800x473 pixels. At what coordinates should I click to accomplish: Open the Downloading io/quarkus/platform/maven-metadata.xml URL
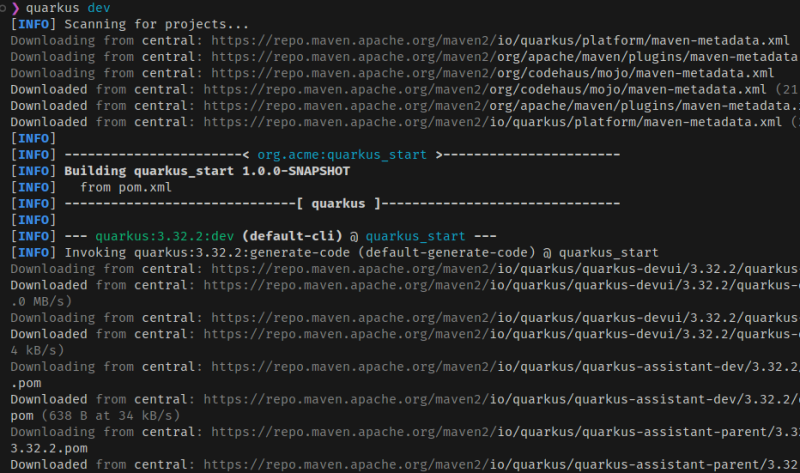click(501, 41)
